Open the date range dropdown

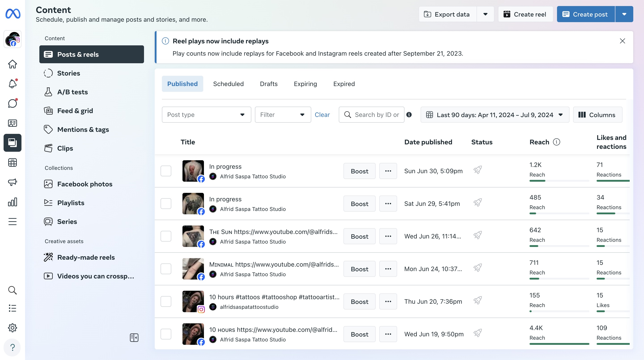494,115
